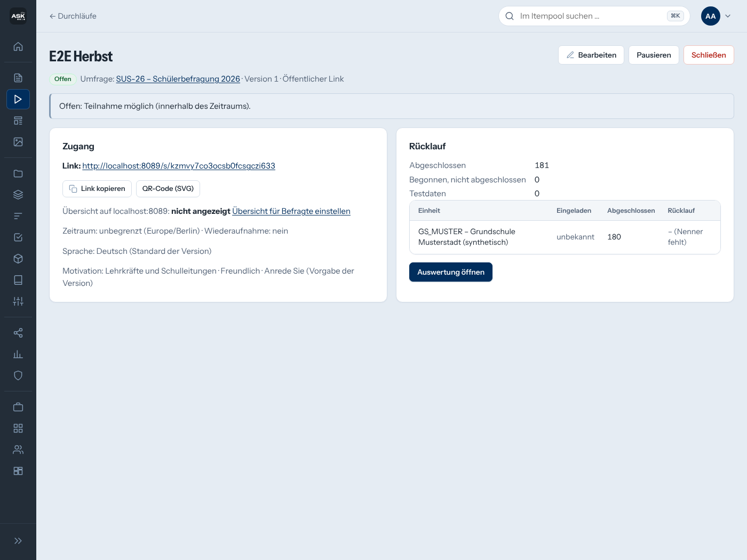Open the book icon in the sidebar
The width and height of the screenshot is (747, 560).
[x=18, y=280]
